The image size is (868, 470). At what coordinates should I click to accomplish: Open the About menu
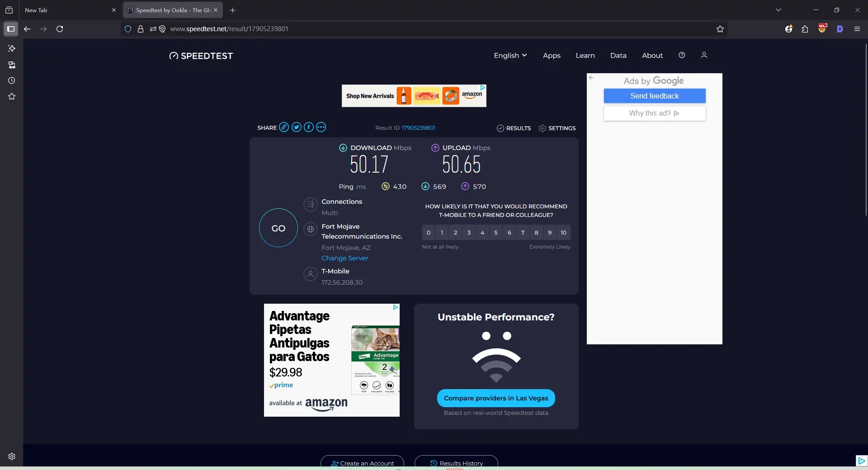(652, 56)
